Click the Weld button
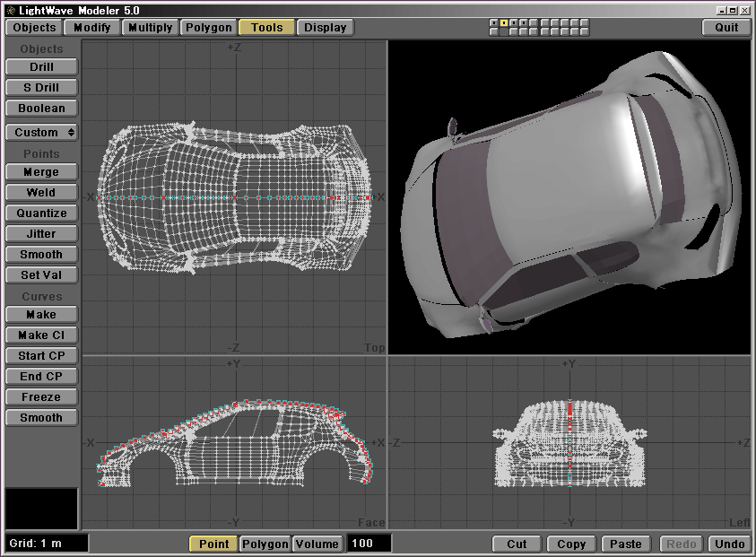 41,192
